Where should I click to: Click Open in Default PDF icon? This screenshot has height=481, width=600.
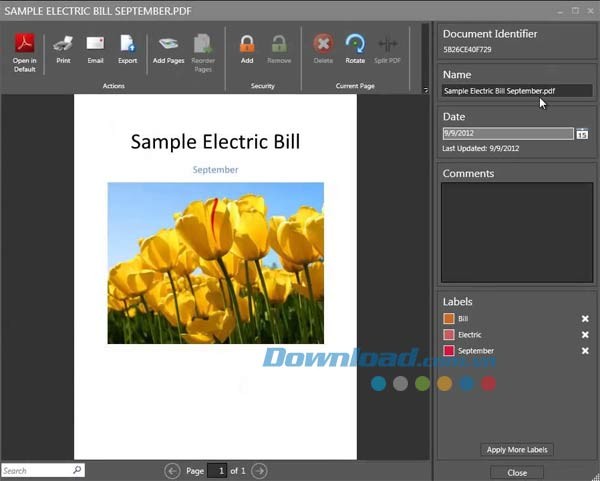24,44
